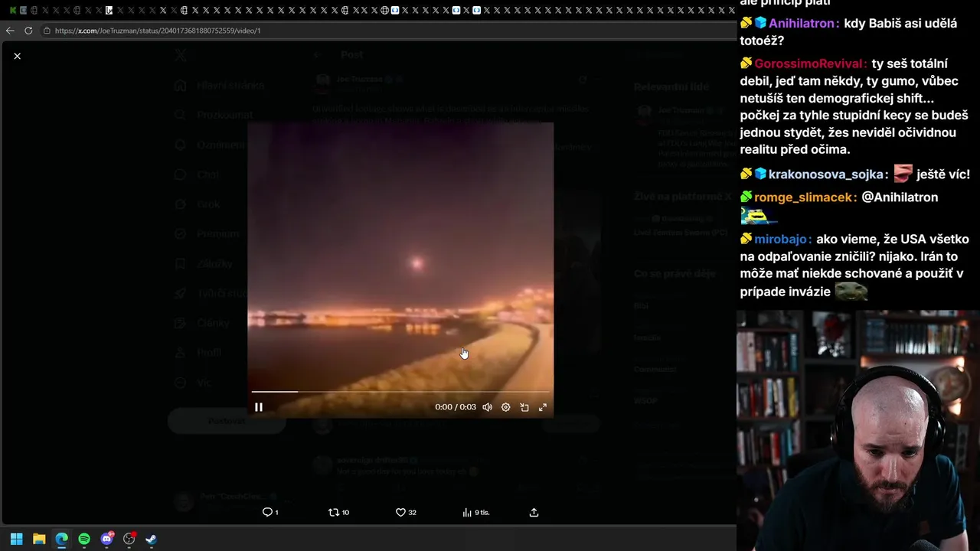This screenshot has height=551, width=980.
Task: Click krakonosova_sojka's name in chat
Action: 825,174
